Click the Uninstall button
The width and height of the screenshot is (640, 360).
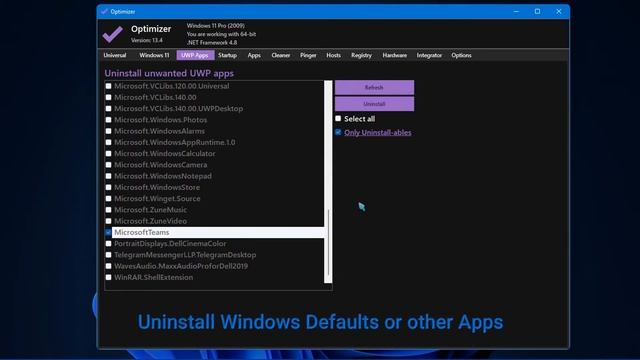(x=374, y=104)
